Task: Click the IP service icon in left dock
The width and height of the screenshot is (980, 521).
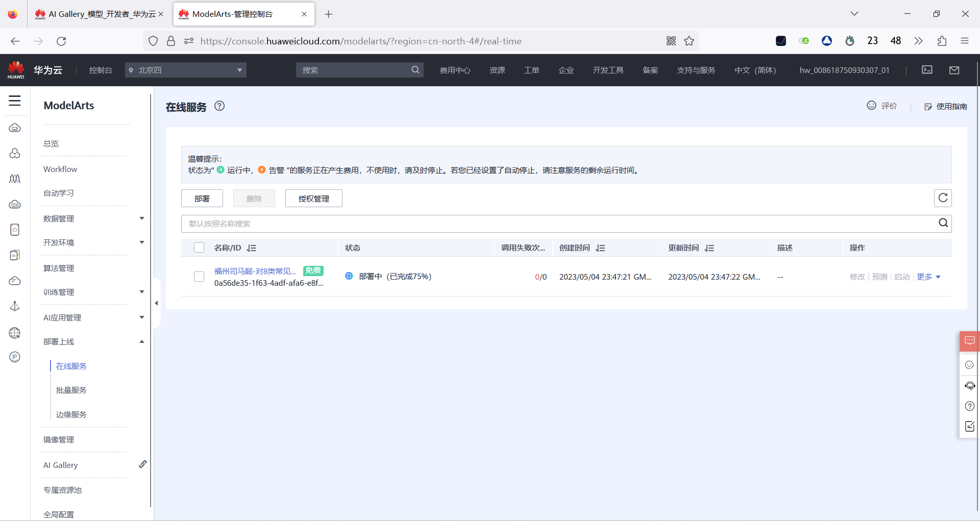Action: click(15, 357)
